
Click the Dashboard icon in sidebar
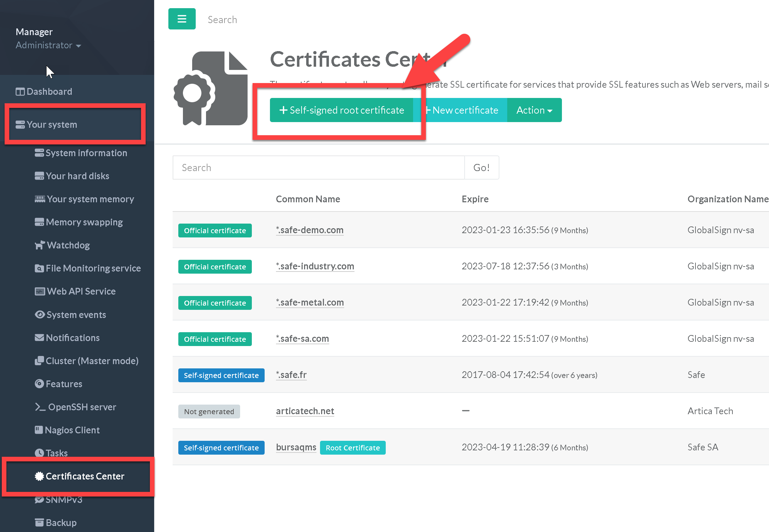point(20,92)
